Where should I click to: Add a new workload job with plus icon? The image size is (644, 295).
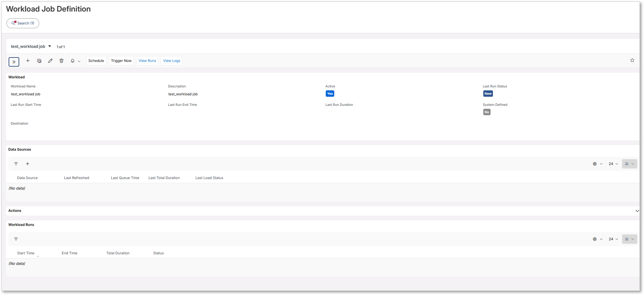(x=28, y=61)
